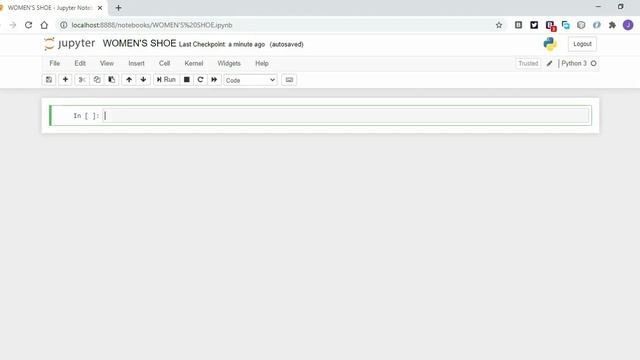This screenshot has width=640, height=360.
Task: Open the Insert menu
Action: 136,63
